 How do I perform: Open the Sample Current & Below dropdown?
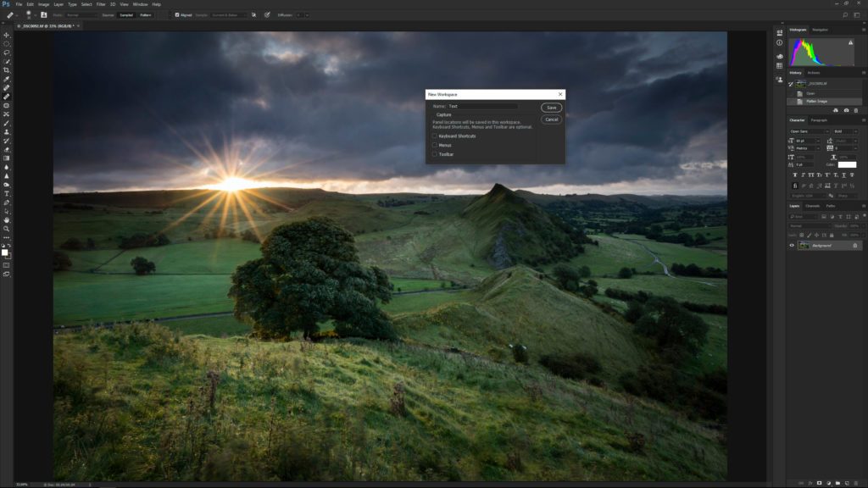228,15
